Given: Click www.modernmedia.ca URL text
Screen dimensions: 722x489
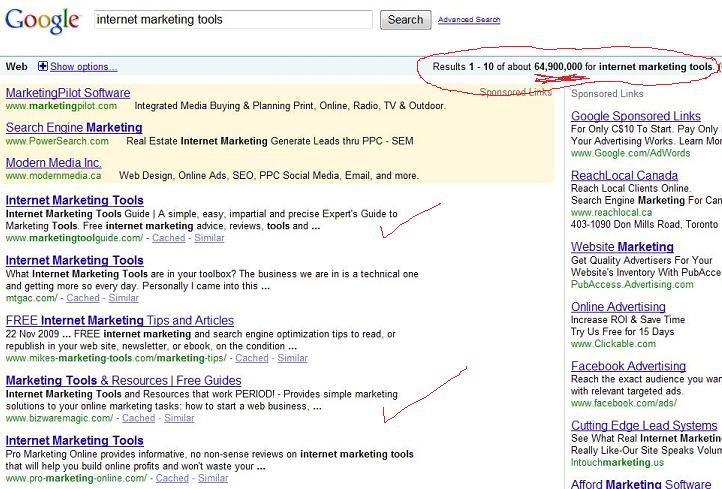Looking at the screenshot, I should point(53,175).
